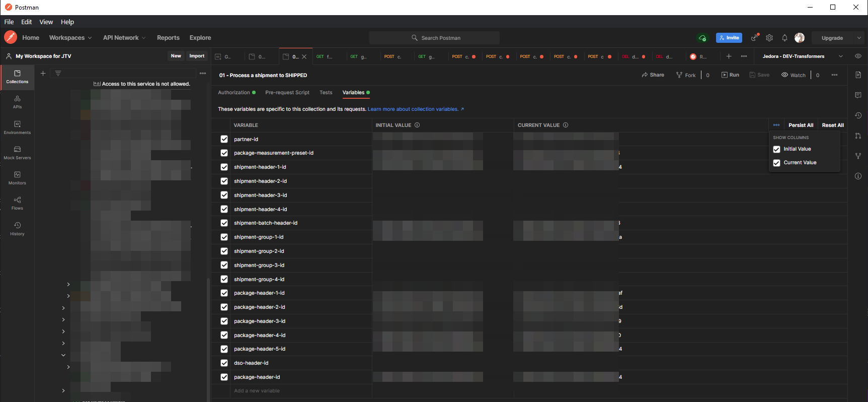This screenshot has height=402, width=868.
Task: Open the Edit menu
Action: [27, 22]
